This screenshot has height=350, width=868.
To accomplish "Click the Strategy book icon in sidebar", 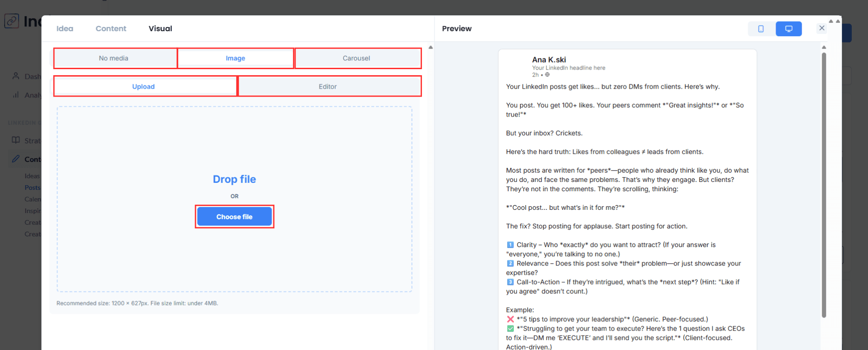I will [16, 140].
